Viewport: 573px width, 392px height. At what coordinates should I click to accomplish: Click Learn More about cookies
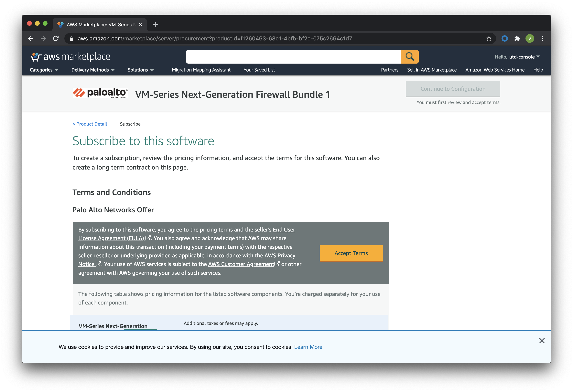(x=308, y=347)
